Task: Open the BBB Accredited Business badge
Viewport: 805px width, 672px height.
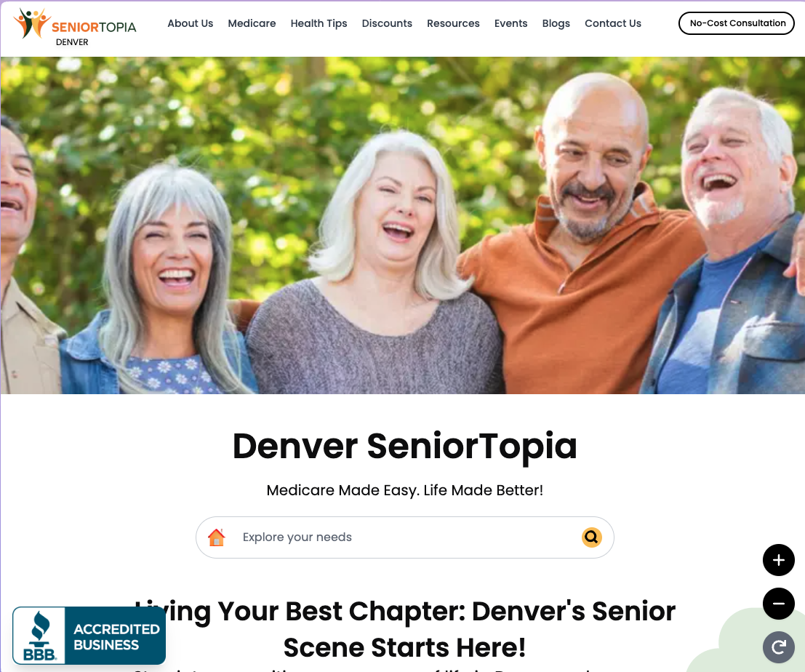Action: [89, 636]
